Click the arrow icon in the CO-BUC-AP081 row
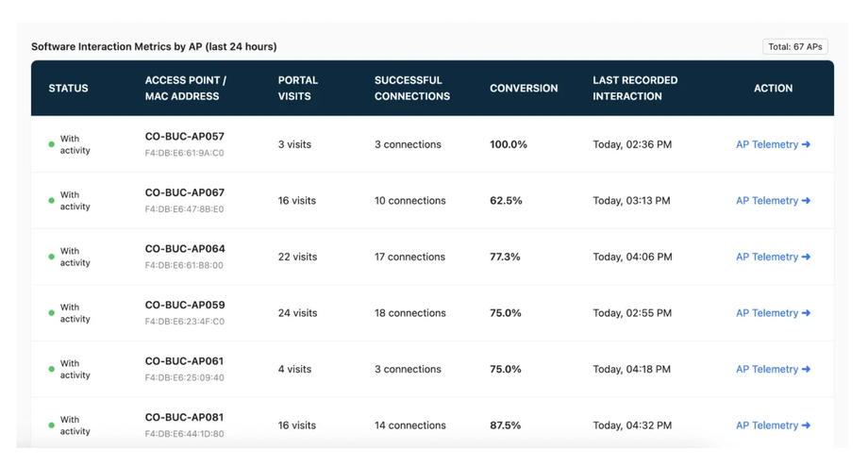This screenshot has height=466, width=868. pyautogui.click(x=806, y=425)
